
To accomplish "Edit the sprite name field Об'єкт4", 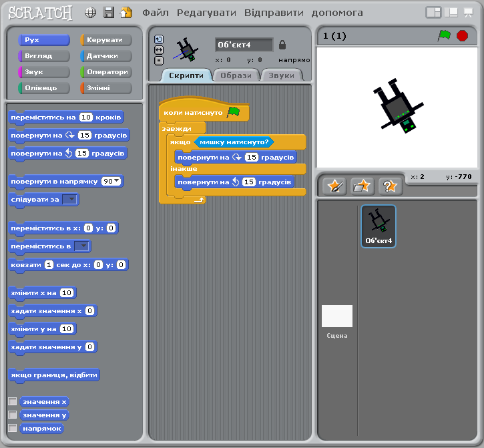I will pyautogui.click(x=244, y=45).
